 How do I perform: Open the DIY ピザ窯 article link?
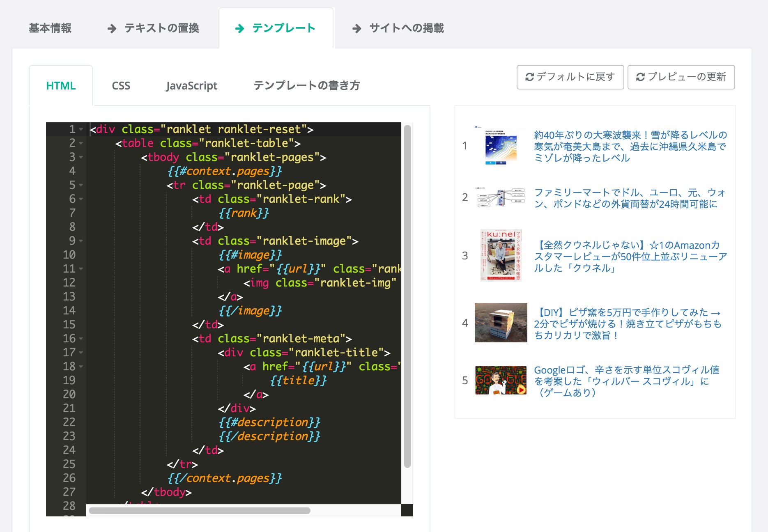point(628,324)
